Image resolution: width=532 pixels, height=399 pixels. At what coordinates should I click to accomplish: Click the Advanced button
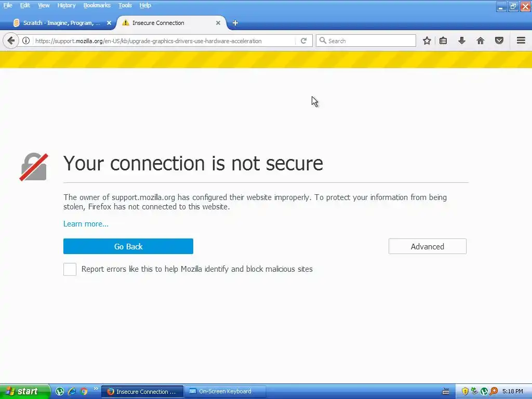coord(428,246)
